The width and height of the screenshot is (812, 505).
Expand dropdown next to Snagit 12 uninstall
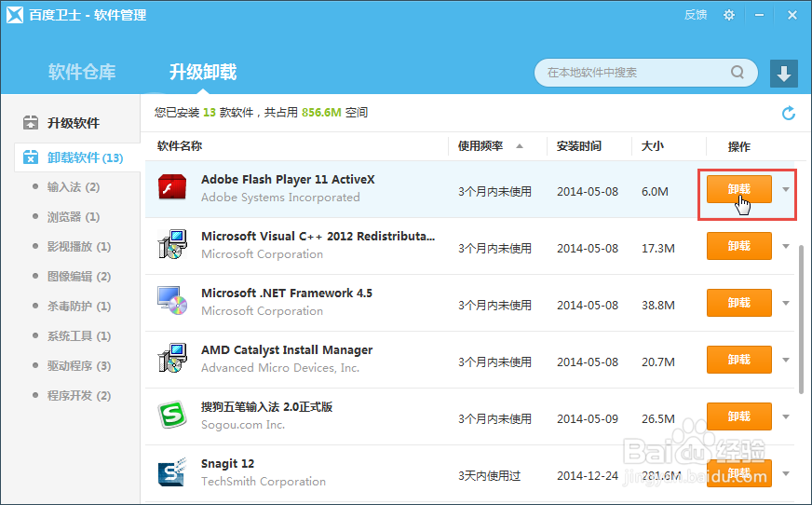tap(786, 474)
